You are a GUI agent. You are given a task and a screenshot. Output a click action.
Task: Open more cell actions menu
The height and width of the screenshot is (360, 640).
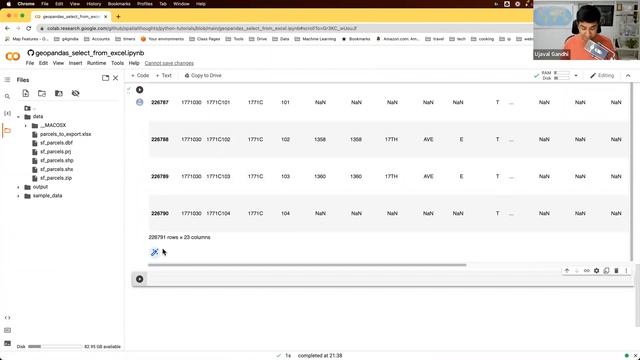(626, 271)
